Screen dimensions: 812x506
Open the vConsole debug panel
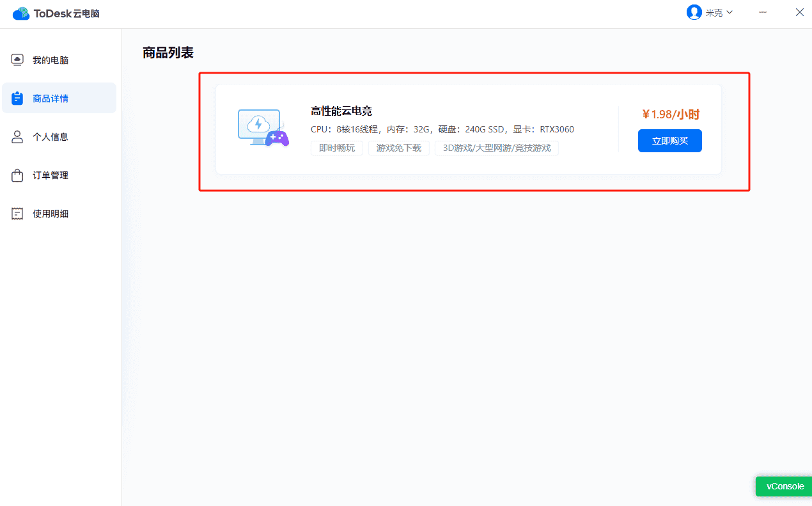[783, 486]
